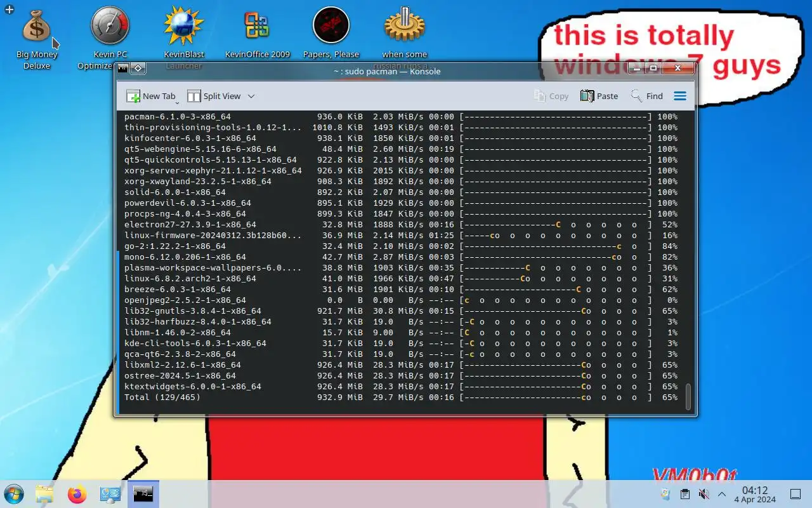Click the mono-6.12.0.206-1-x86_64 line
Screen dimensions: 812x508
(x=401, y=257)
